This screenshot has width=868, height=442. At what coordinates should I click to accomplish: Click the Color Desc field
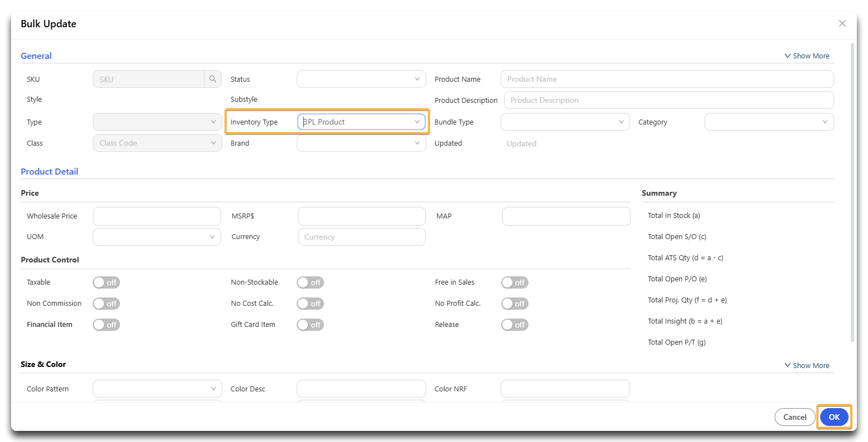361,389
